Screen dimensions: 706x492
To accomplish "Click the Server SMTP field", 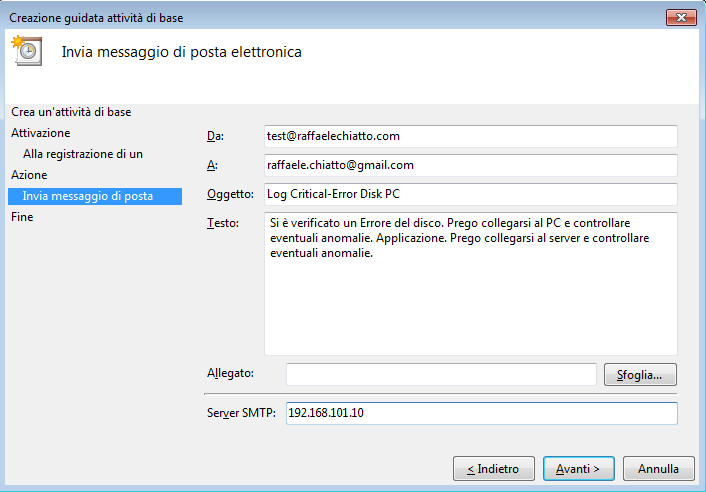I will [481, 413].
